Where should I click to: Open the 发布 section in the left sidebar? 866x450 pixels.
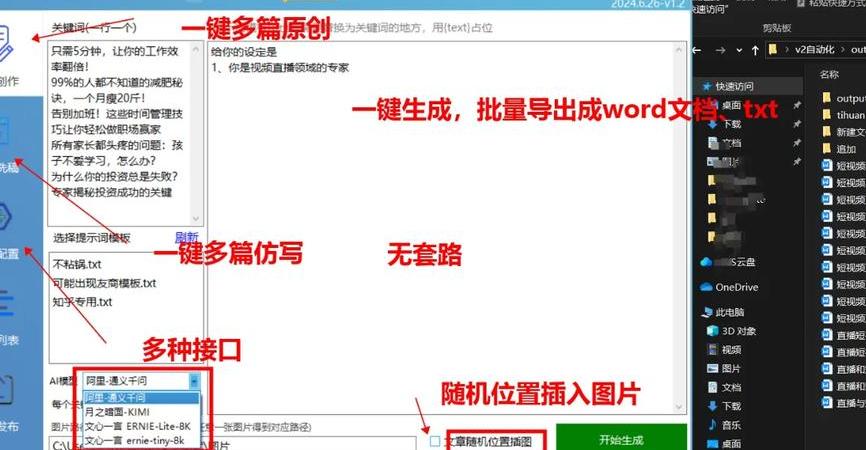(8, 402)
